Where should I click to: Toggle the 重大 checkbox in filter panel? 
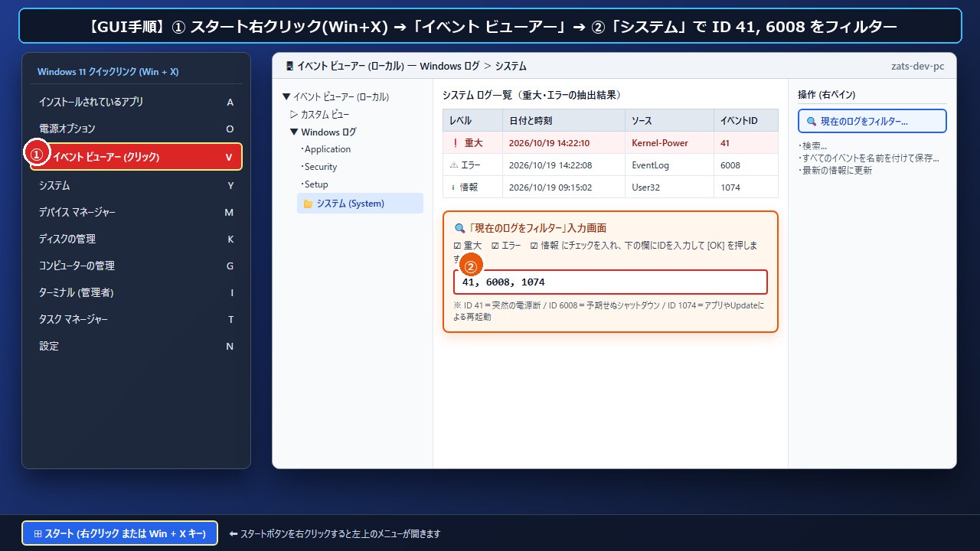[x=457, y=246]
